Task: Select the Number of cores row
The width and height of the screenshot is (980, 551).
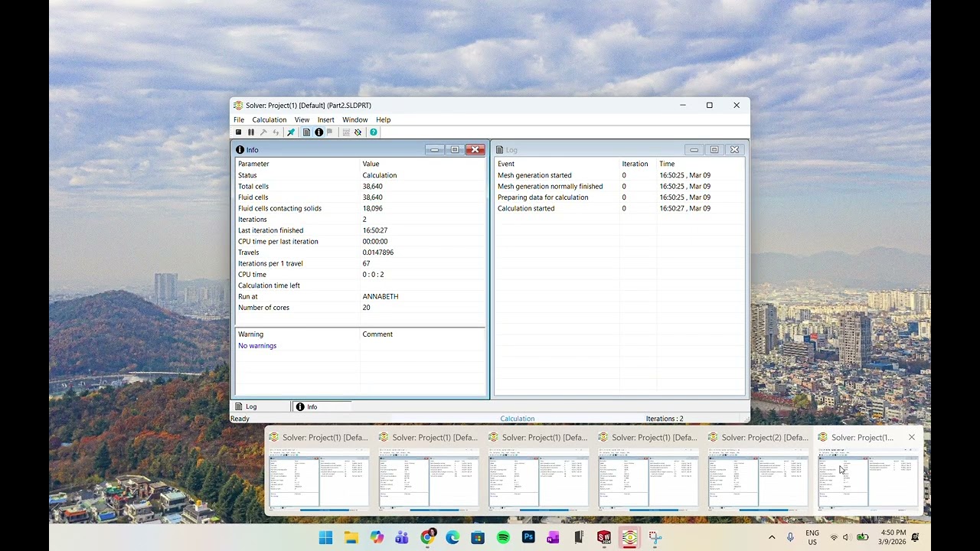Action: [360, 308]
